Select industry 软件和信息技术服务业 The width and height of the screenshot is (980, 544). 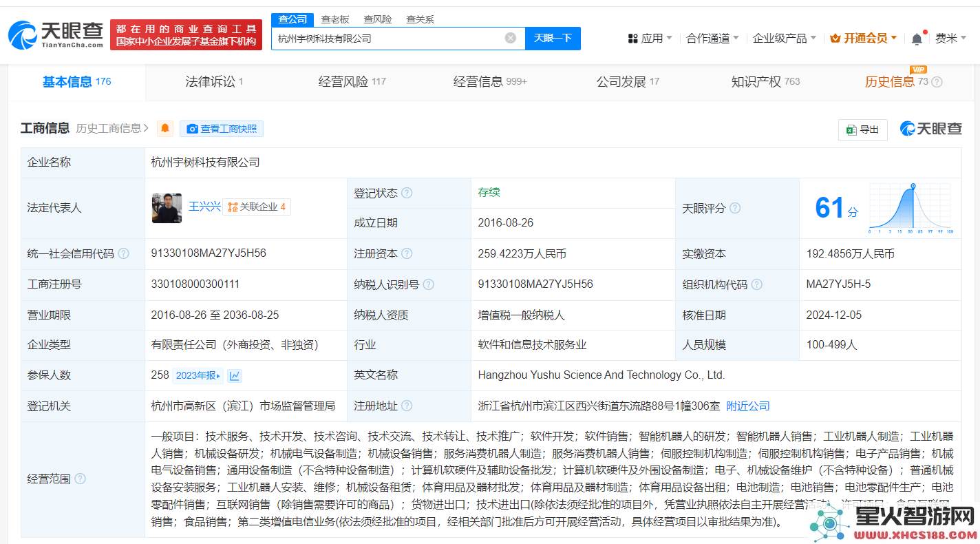[x=533, y=345]
